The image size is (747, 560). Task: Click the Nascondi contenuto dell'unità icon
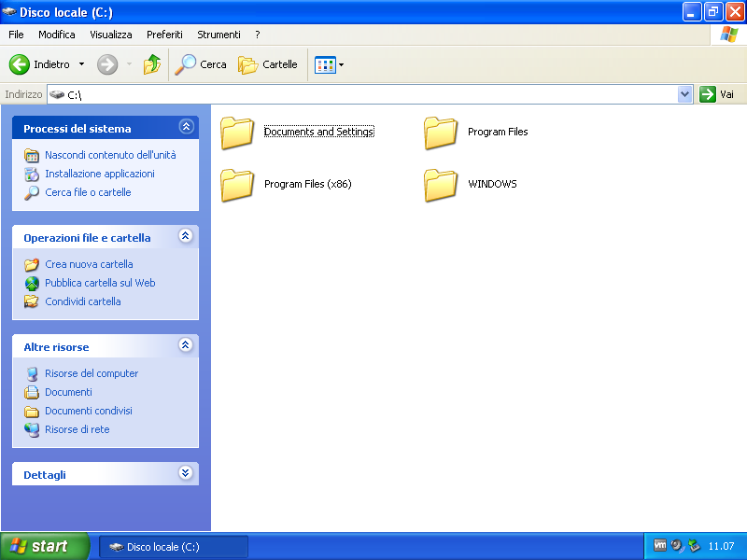tap(32, 155)
